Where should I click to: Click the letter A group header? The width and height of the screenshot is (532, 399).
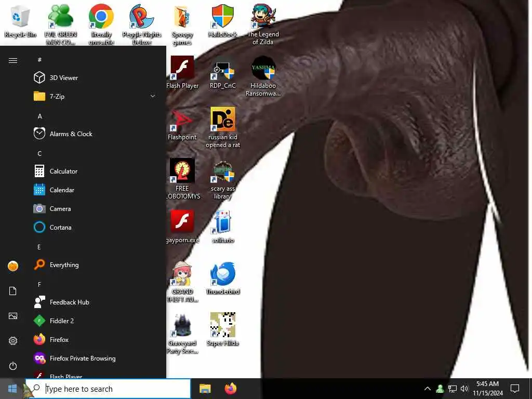click(39, 116)
